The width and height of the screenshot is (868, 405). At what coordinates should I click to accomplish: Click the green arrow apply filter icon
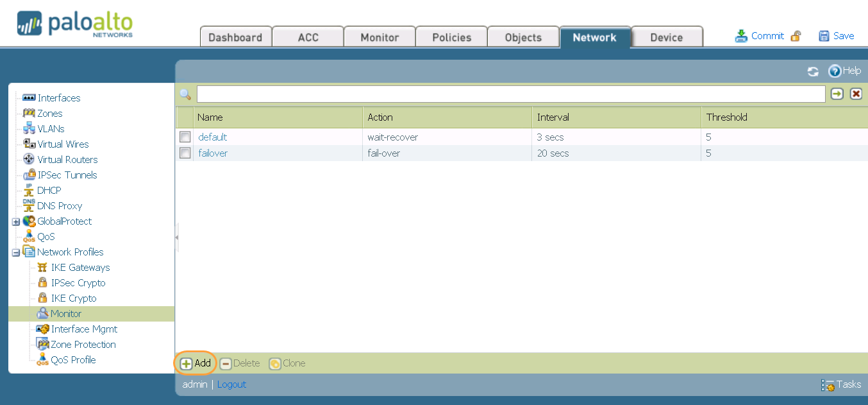click(837, 94)
